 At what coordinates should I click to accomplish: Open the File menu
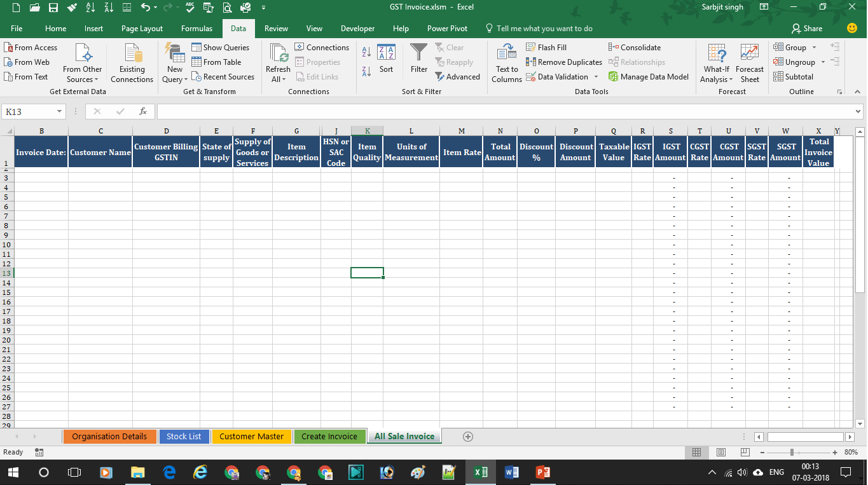17,28
